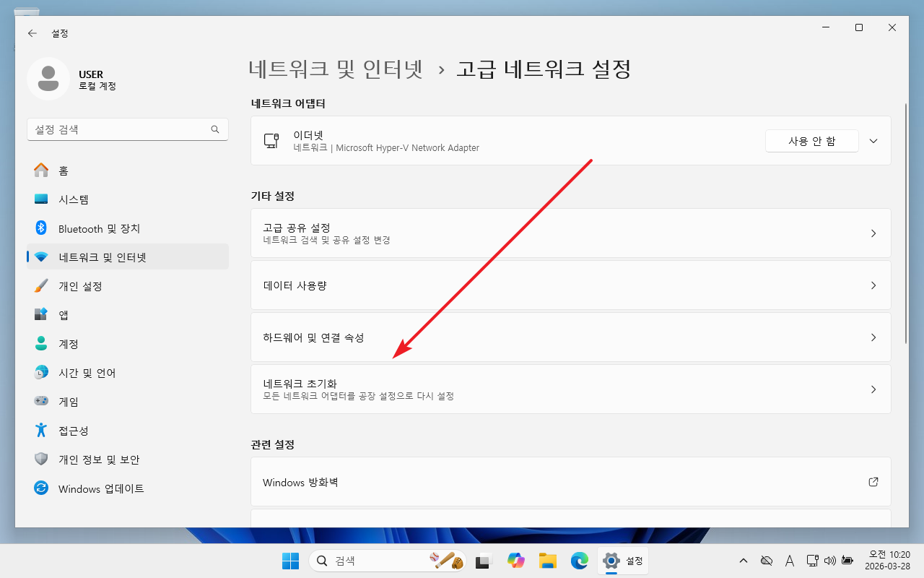Viewport: 924px width, 578px height.
Task: Click 네트워크 및 인터넷 breadcrumb link
Action: [335, 69]
